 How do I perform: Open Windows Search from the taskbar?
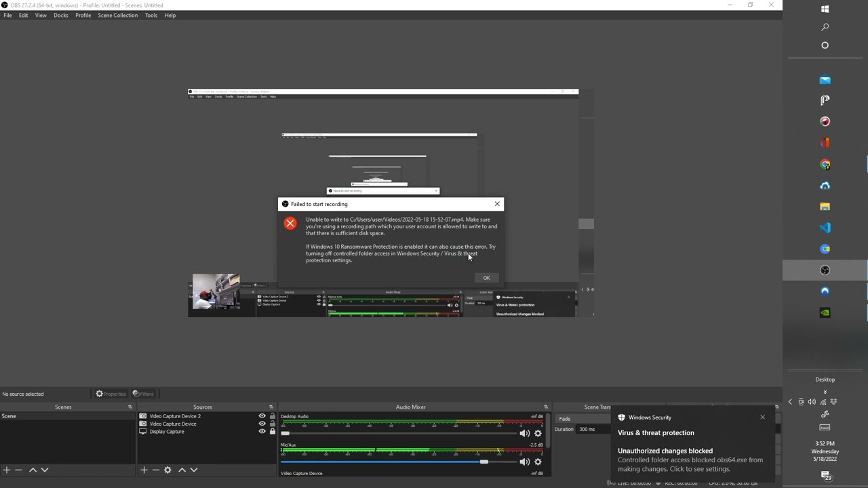tap(825, 27)
